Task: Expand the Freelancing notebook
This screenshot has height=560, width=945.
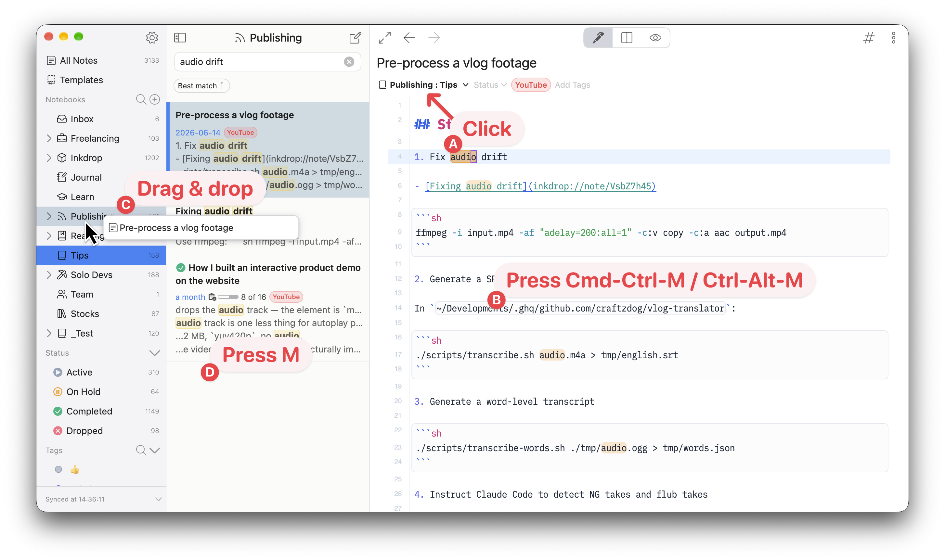Action: (49, 138)
